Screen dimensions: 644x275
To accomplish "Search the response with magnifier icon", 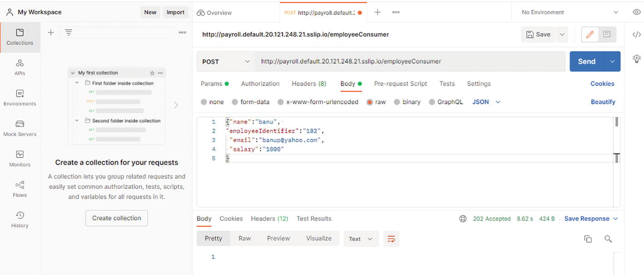I will coord(608,239).
